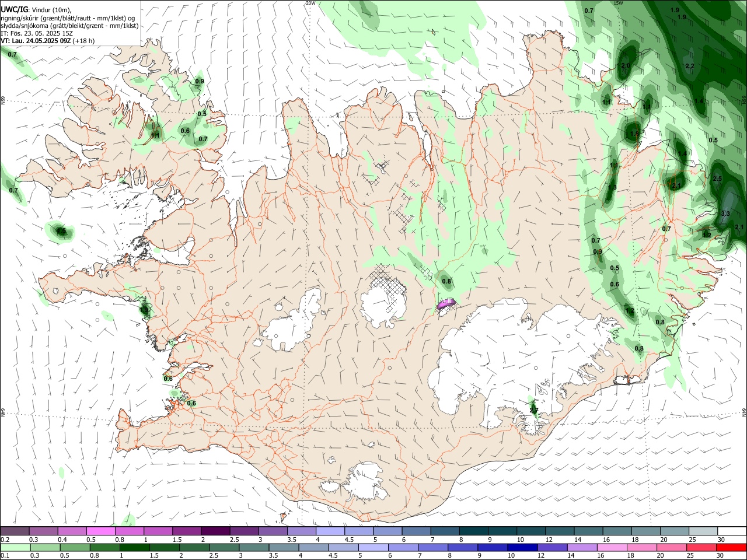
Task: Select the light gray snow swatch at 25
Action: [x=703, y=531]
